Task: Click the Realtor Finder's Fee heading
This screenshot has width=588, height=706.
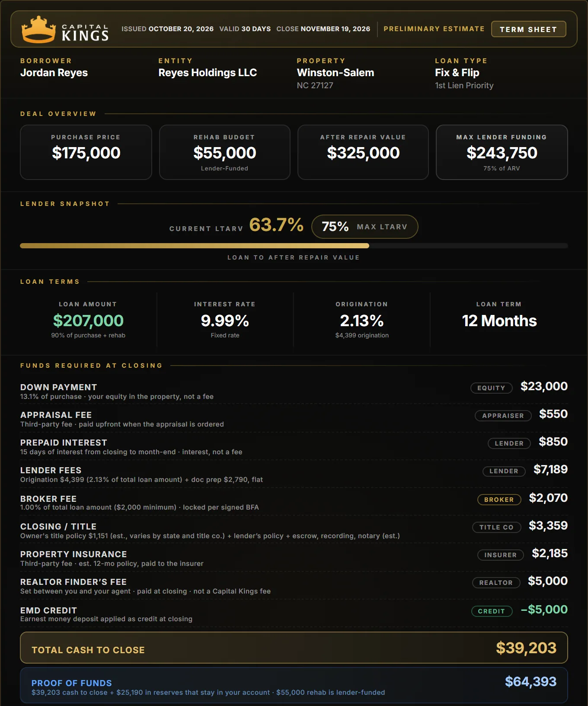Action: coord(73,582)
